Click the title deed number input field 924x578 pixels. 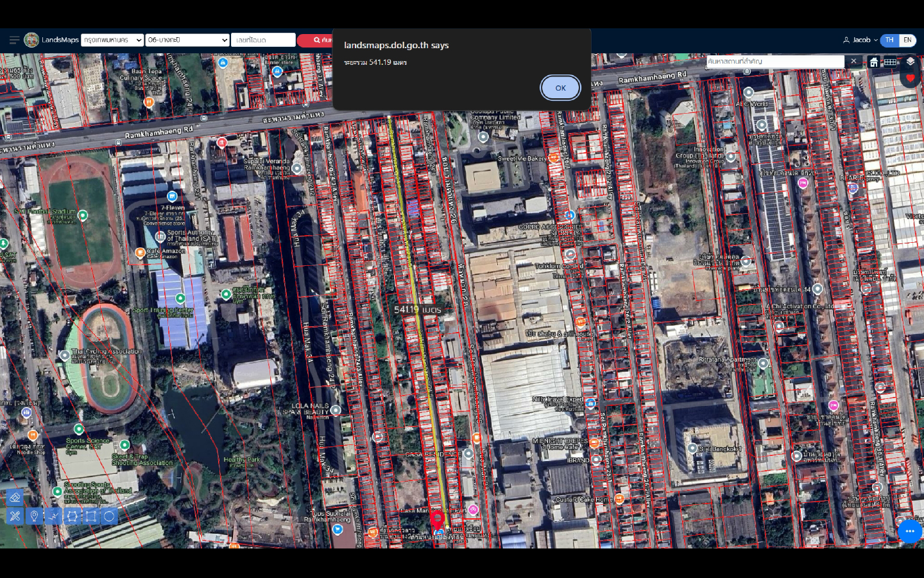[x=263, y=40]
